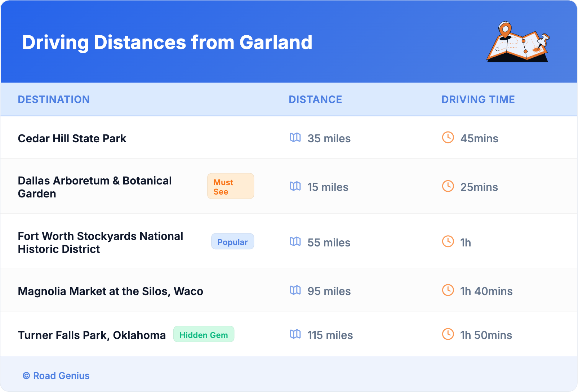Screen dimensions: 578x392
Task: Select Cedar Hill State Park row
Action: 72,138
